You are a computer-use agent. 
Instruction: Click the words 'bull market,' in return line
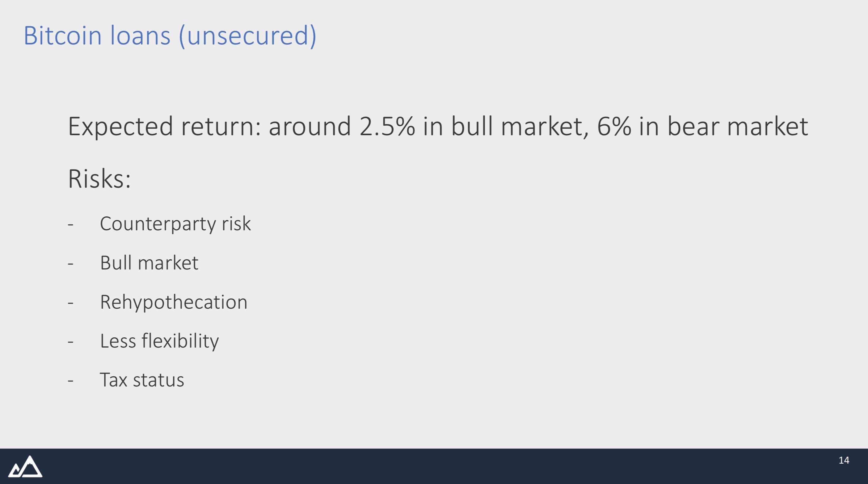click(x=520, y=126)
